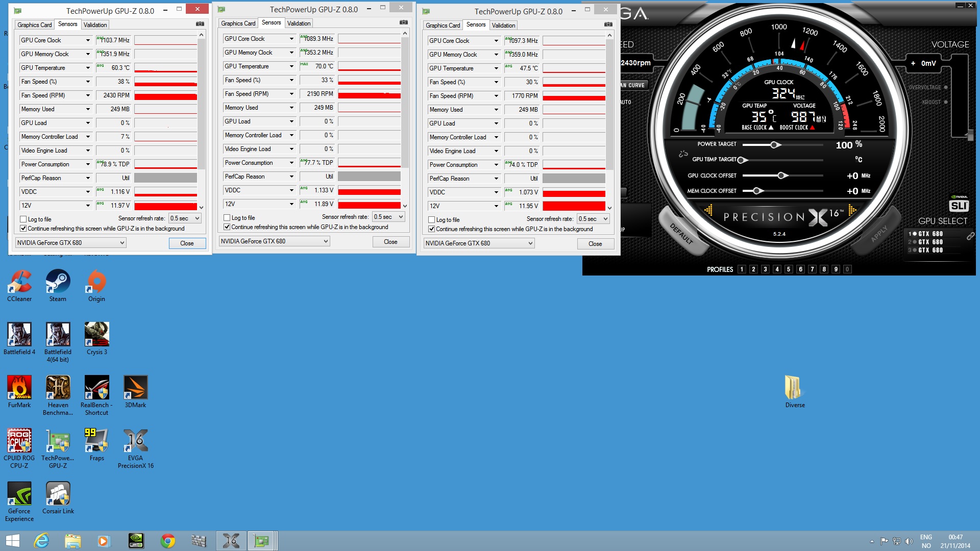The image size is (980, 551).
Task: Select EVGA PrecisionX 16 desktop icon
Action: click(x=135, y=448)
